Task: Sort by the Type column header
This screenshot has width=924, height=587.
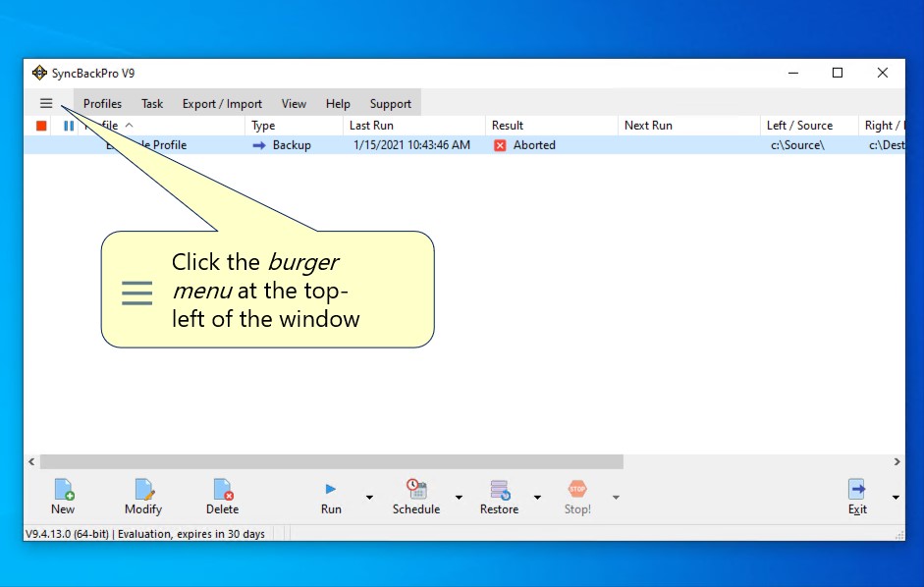Action: [294, 126]
